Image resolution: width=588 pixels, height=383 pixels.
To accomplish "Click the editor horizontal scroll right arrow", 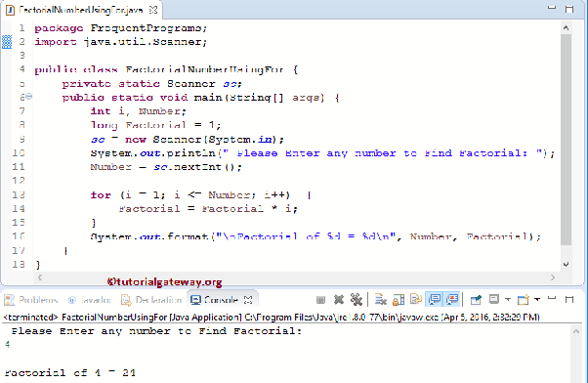I will coord(553,277).
